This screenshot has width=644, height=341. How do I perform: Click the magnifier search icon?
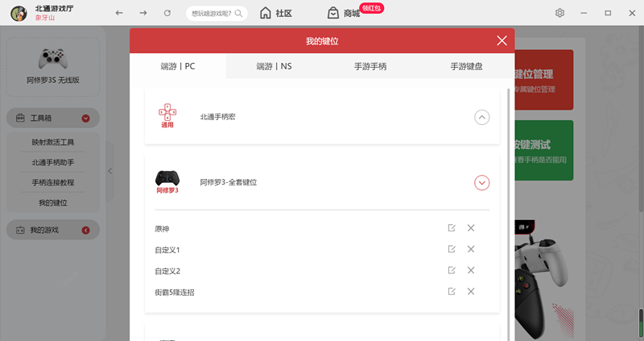coord(238,14)
